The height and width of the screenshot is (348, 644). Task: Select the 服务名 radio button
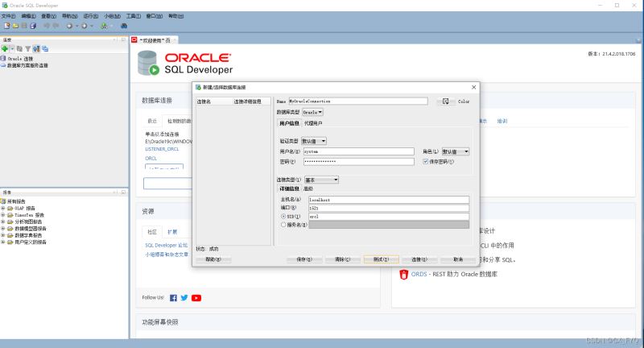(283, 225)
